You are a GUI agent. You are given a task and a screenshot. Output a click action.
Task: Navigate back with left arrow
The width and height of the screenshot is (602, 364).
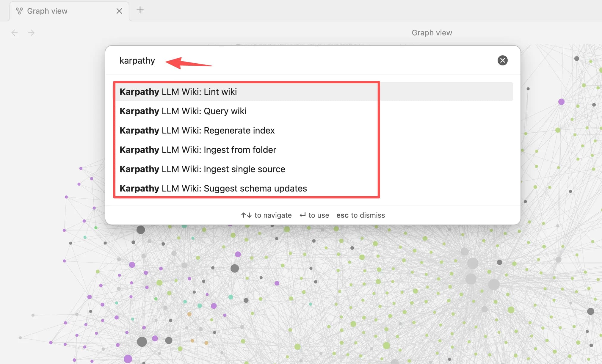tap(14, 33)
